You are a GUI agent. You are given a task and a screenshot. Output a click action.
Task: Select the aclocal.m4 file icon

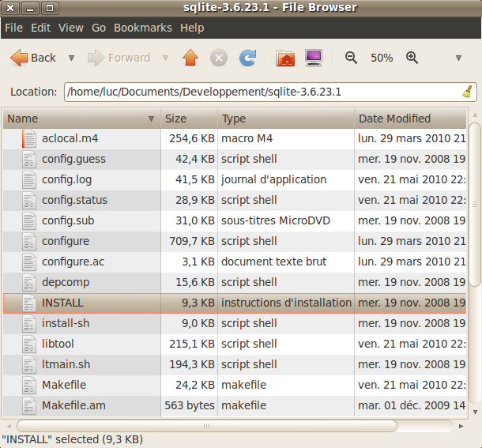click(x=29, y=139)
